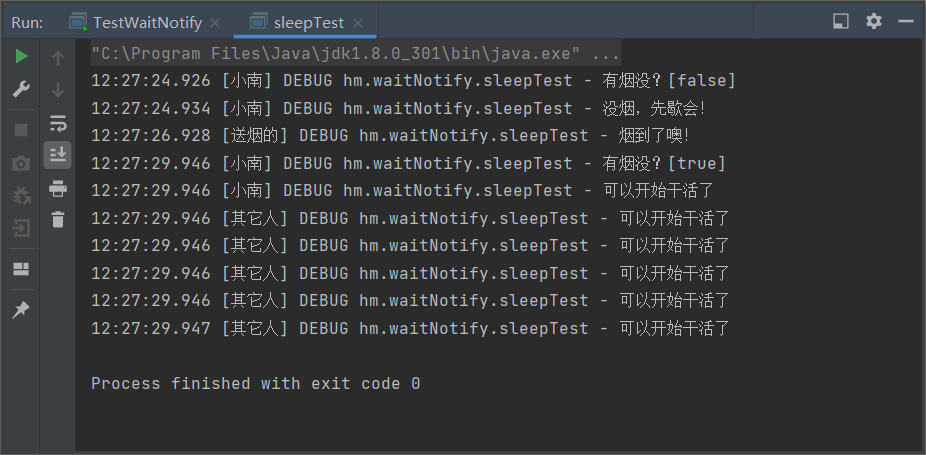This screenshot has height=455, width=926.
Task: Toggle scroll to end of output
Action: 58,154
